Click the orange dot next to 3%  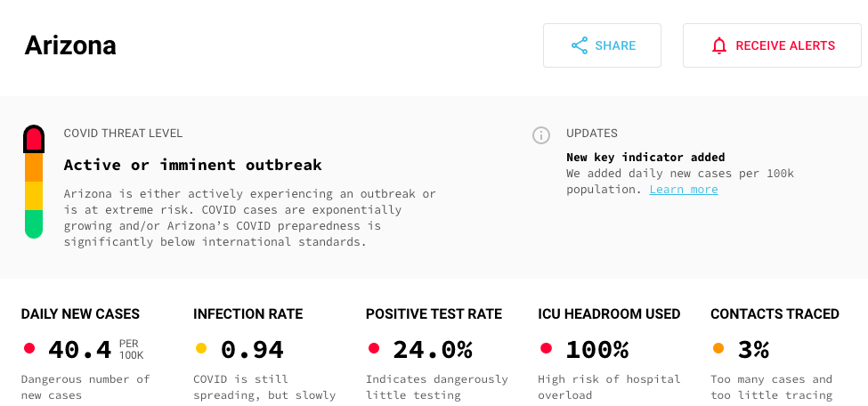point(718,348)
